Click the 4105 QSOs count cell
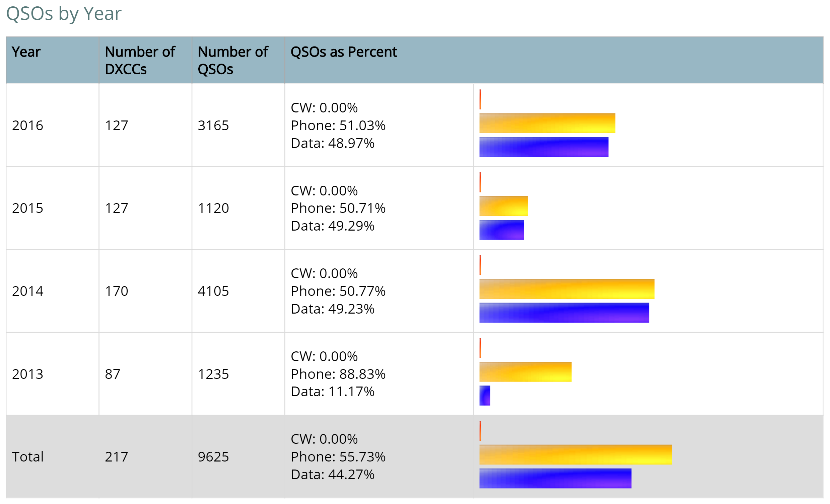The width and height of the screenshot is (830, 504). pyautogui.click(x=213, y=291)
